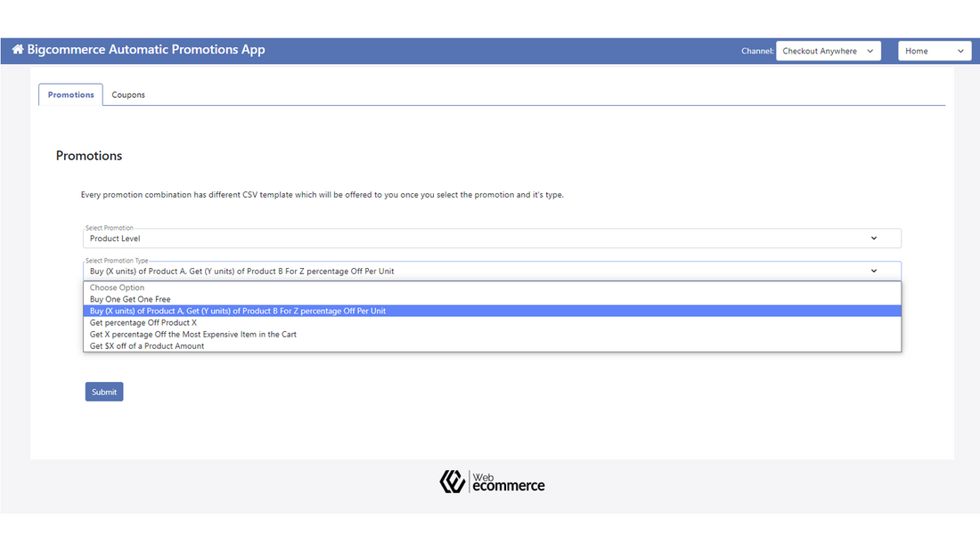Click the Channel: label in header

(757, 52)
